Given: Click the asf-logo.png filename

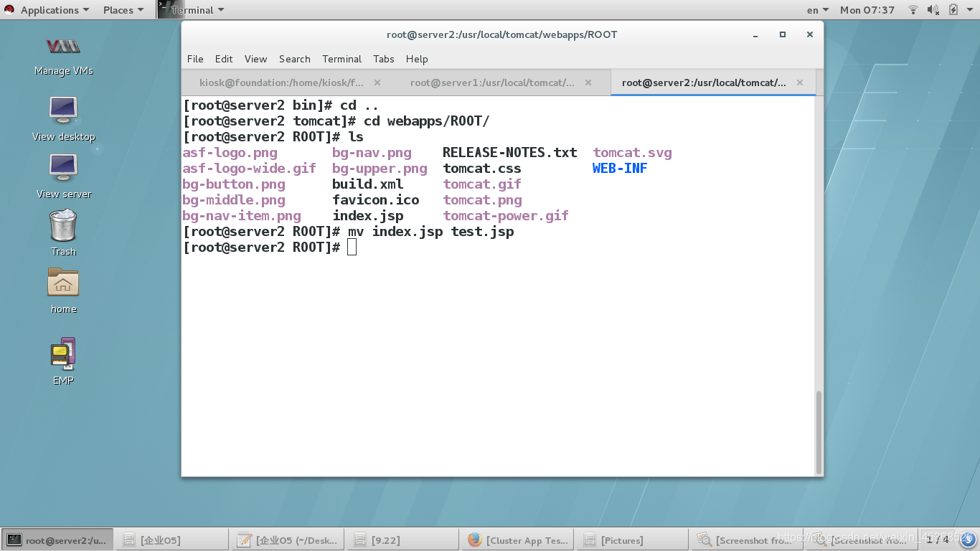Looking at the screenshot, I should tap(230, 153).
